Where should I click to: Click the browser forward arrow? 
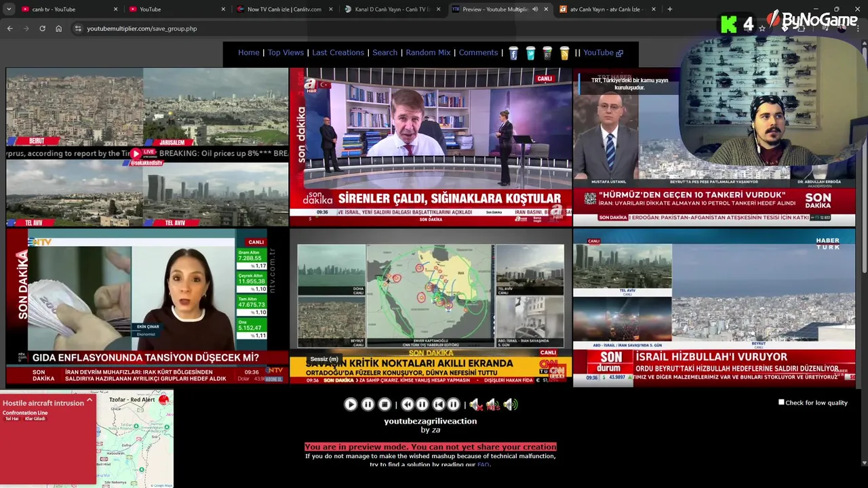click(26, 28)
